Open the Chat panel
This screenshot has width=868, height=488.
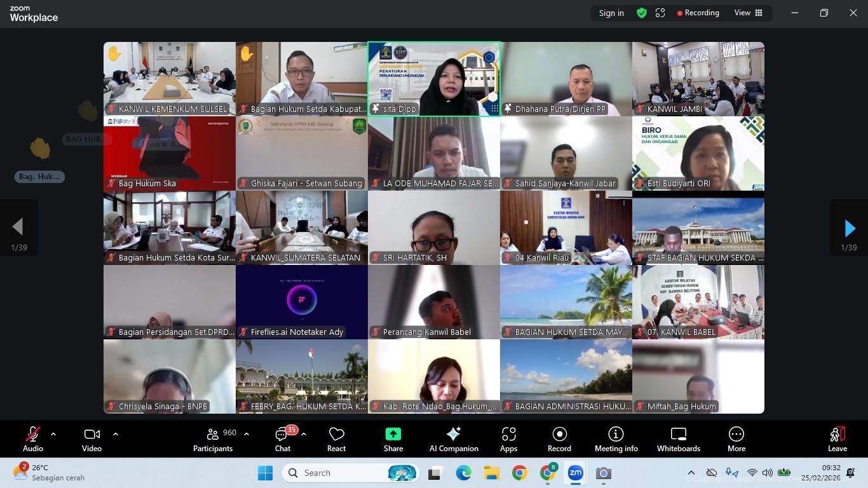click(x=282, y=439)
